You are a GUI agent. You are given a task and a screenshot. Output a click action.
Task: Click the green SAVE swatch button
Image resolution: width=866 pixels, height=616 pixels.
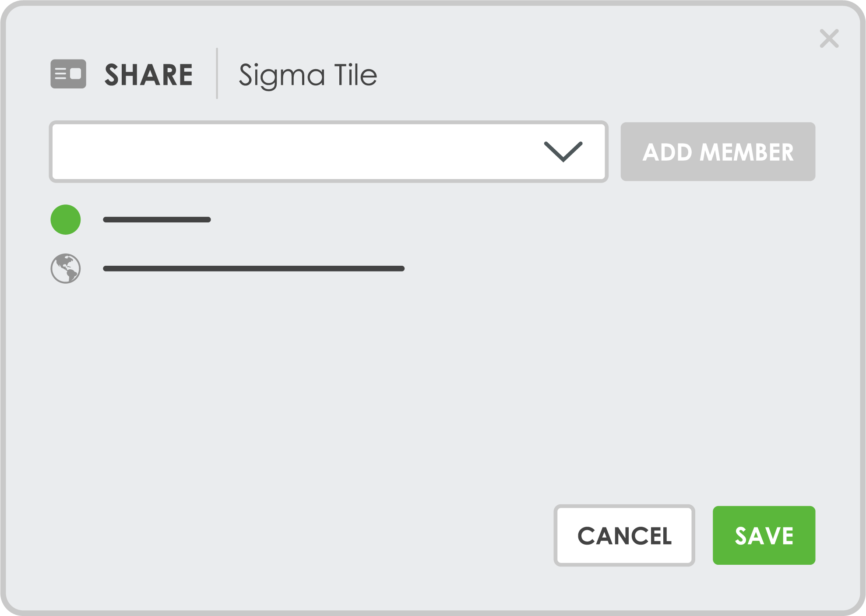(x=764, y=535)
